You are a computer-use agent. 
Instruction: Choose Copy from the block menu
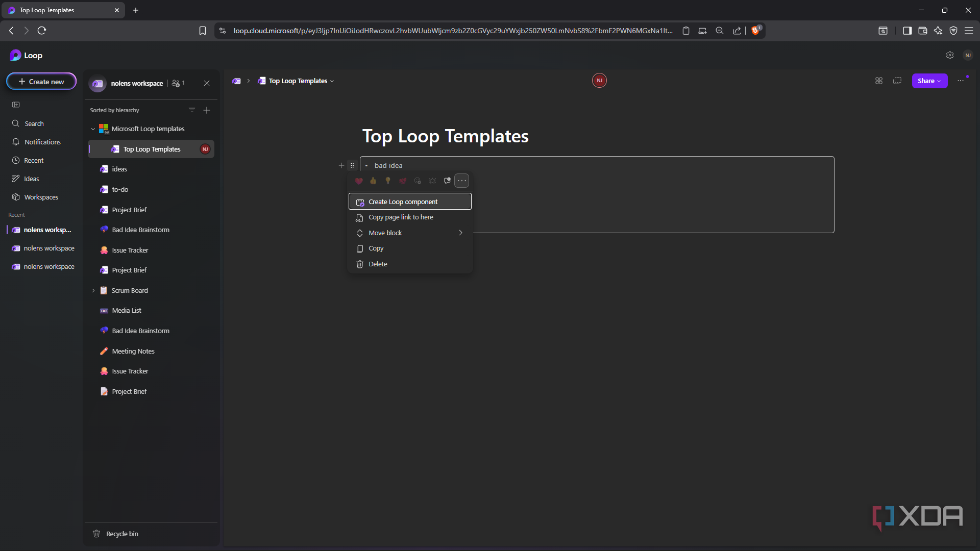coord(410,248)
